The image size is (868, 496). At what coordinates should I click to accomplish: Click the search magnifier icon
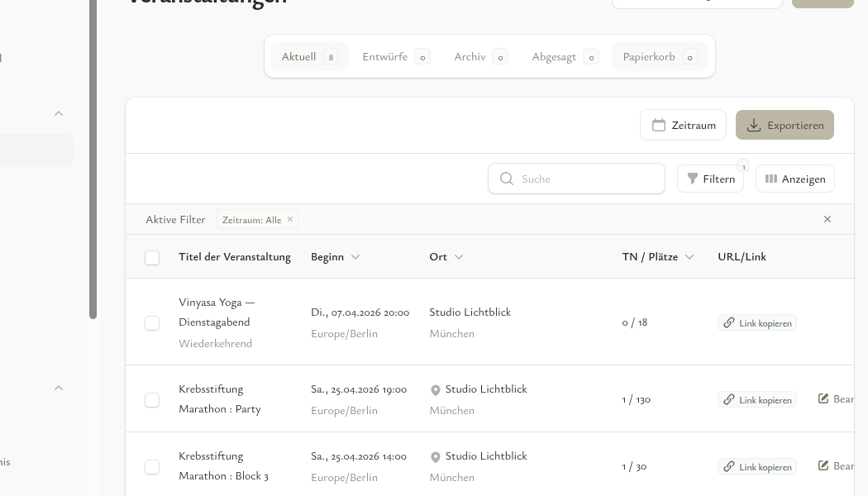(x=507, y=179)
